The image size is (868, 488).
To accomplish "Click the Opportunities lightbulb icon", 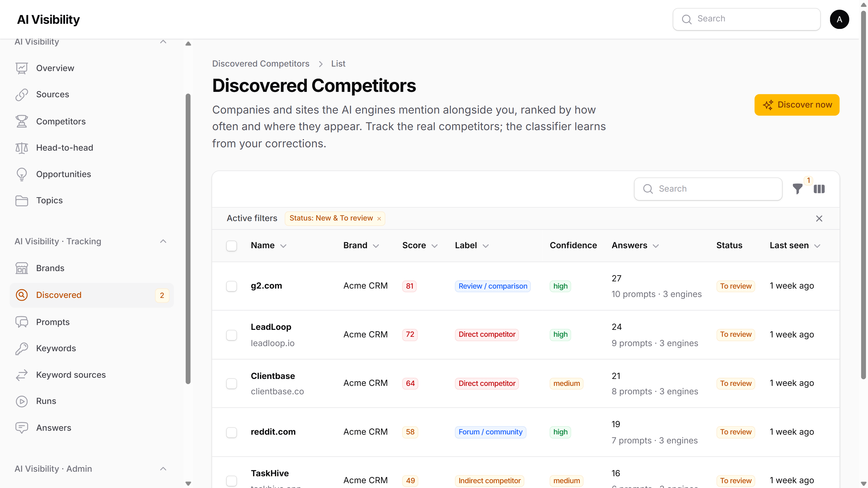I will [x=22, y=174].
